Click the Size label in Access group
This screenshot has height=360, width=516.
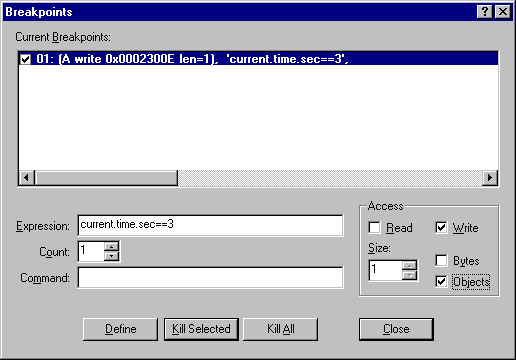pos(379,248)
